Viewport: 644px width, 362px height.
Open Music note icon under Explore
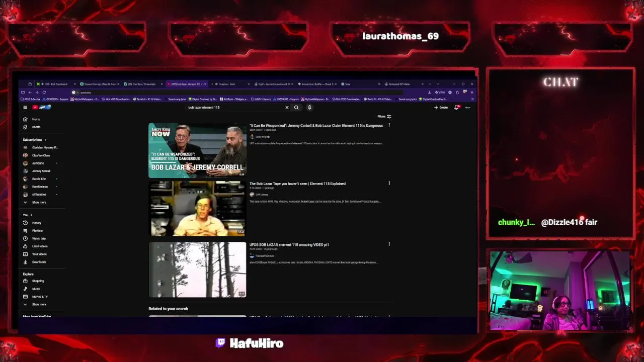25,289
